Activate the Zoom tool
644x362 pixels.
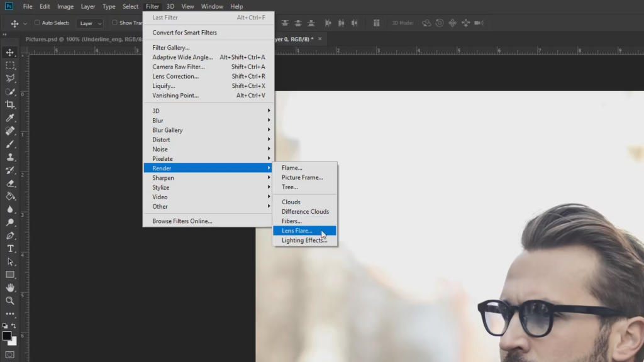[10, 300]
